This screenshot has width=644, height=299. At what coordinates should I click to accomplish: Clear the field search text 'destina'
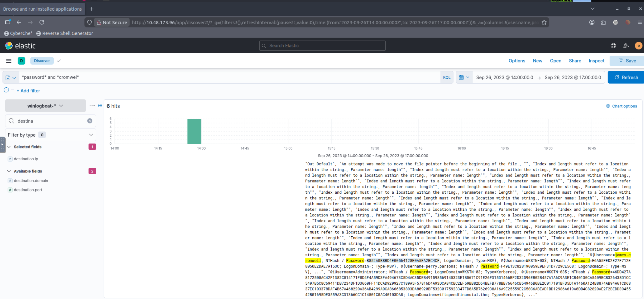pos(90,121)
